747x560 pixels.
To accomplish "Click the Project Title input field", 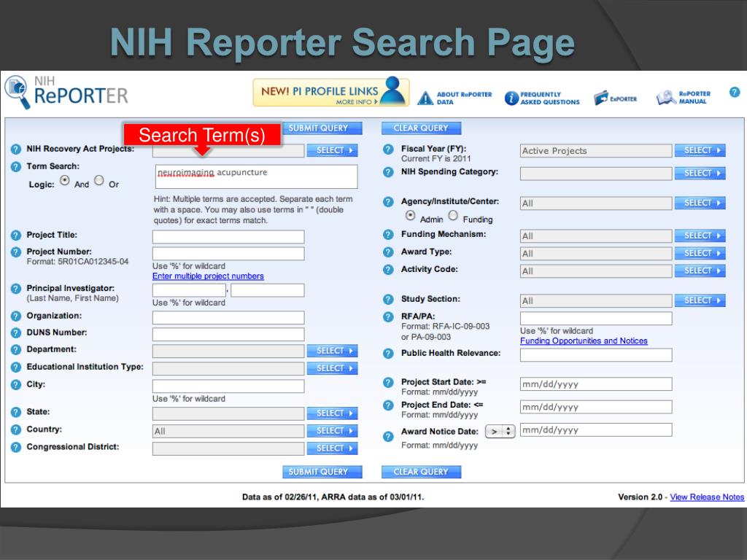I will click(228, 237).
